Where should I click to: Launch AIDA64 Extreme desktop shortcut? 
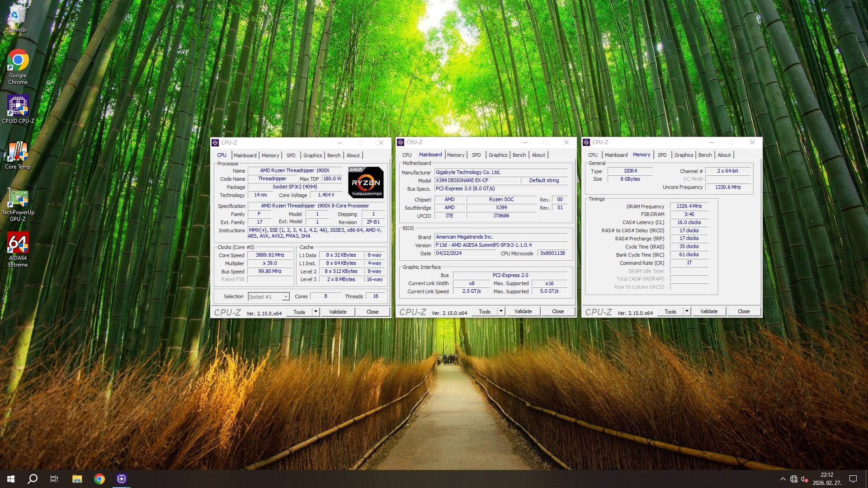click(x=18, y=244)
